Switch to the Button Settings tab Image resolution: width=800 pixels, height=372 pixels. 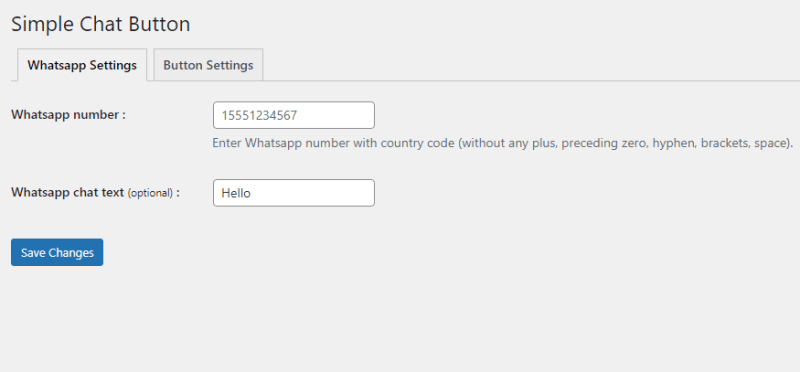[208, 65]
